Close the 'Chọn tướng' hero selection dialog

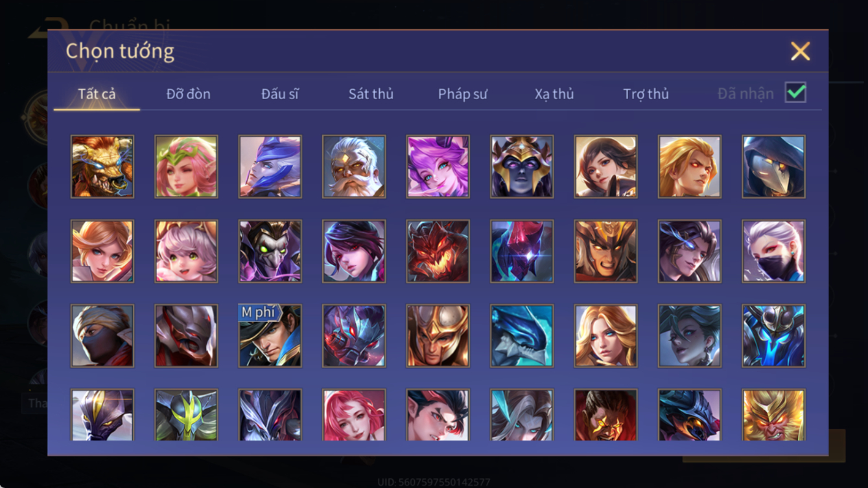(x=800, y=51)
